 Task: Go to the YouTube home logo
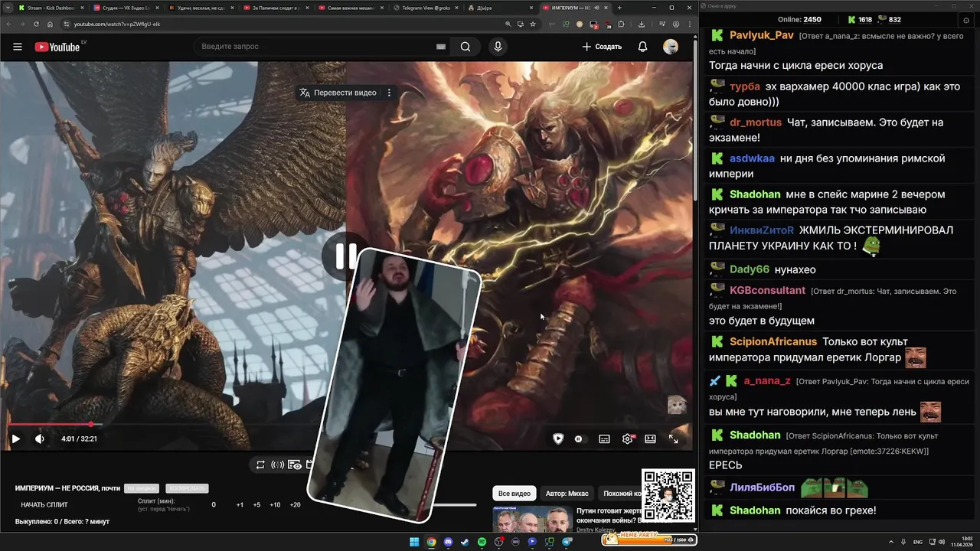pyautogui.click(x=57, y=47)
